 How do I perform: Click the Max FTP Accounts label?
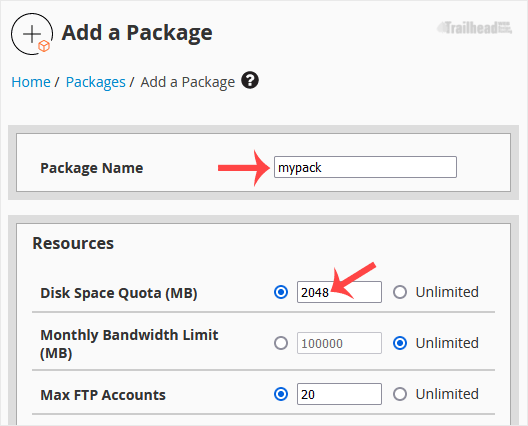[103, 395]
